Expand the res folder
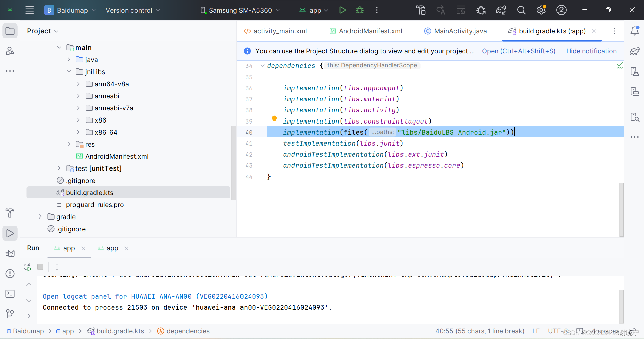This screenshot has width=644, height=339. (69, 144)
